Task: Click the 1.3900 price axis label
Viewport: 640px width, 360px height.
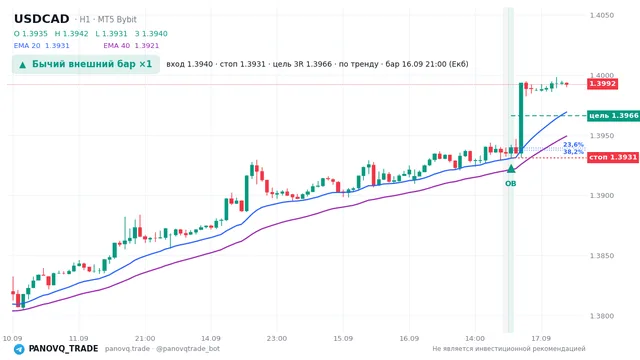Action: point(602,196)
